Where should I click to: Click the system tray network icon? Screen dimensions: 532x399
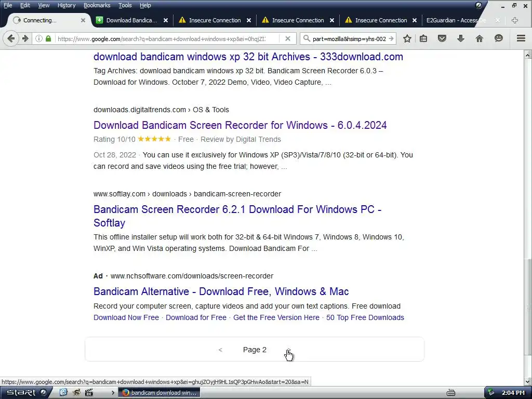pos(491,393)
